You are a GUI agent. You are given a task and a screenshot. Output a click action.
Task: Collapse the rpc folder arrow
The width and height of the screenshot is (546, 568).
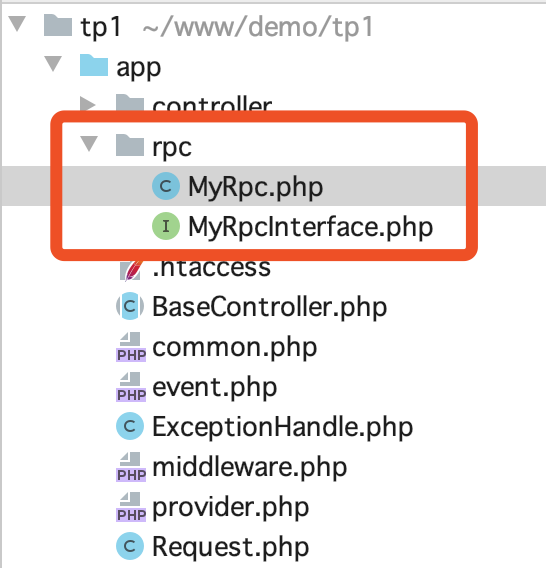89,143
